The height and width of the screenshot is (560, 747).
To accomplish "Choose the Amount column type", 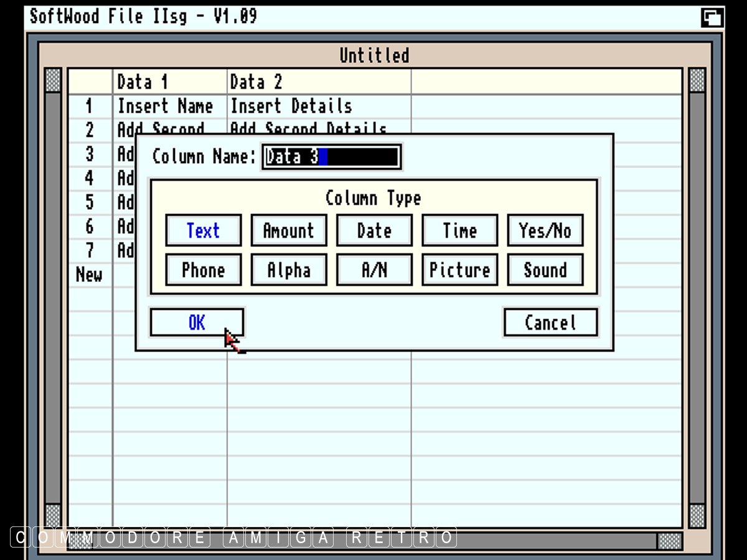I will pos(289,231).
